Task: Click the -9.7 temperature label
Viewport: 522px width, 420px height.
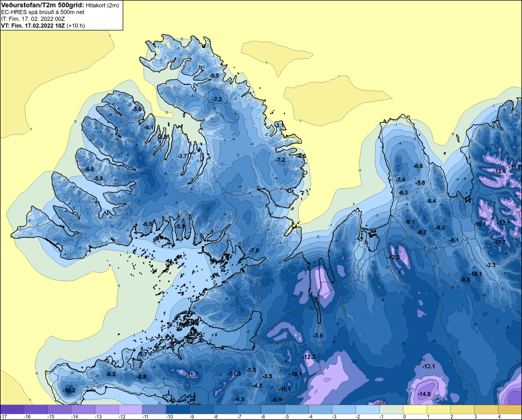Action: tap(422, 232)
